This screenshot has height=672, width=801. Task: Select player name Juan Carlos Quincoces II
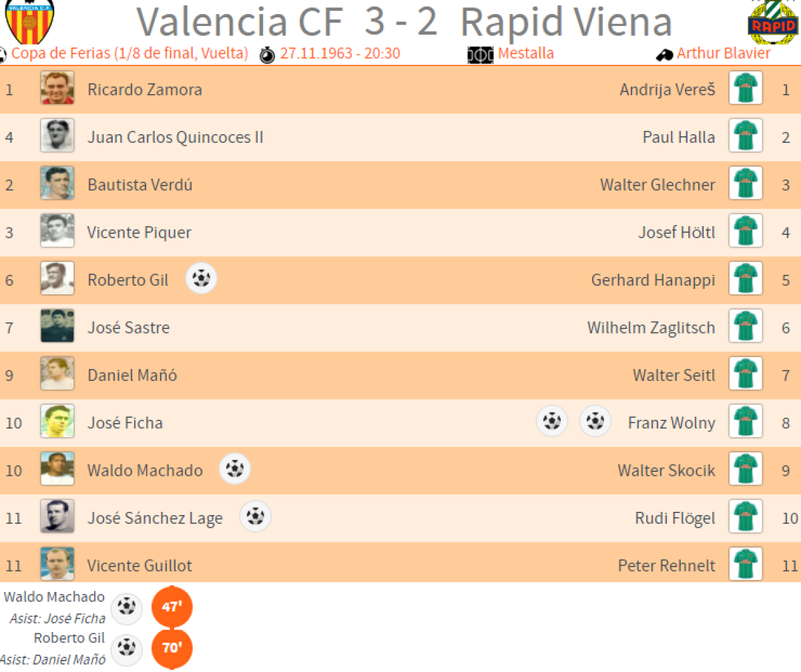coord(176,137)
